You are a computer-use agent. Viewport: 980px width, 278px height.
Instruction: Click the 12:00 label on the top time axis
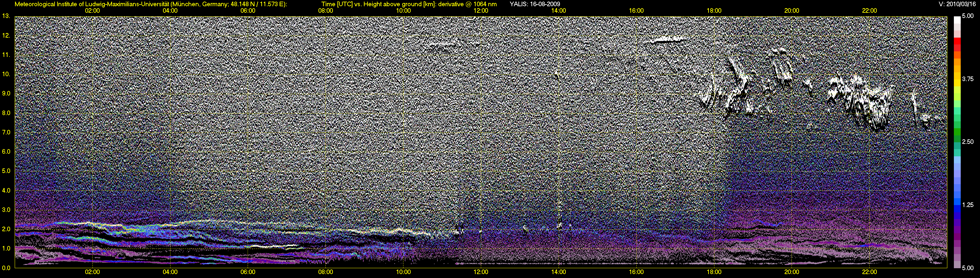[481, 11]
